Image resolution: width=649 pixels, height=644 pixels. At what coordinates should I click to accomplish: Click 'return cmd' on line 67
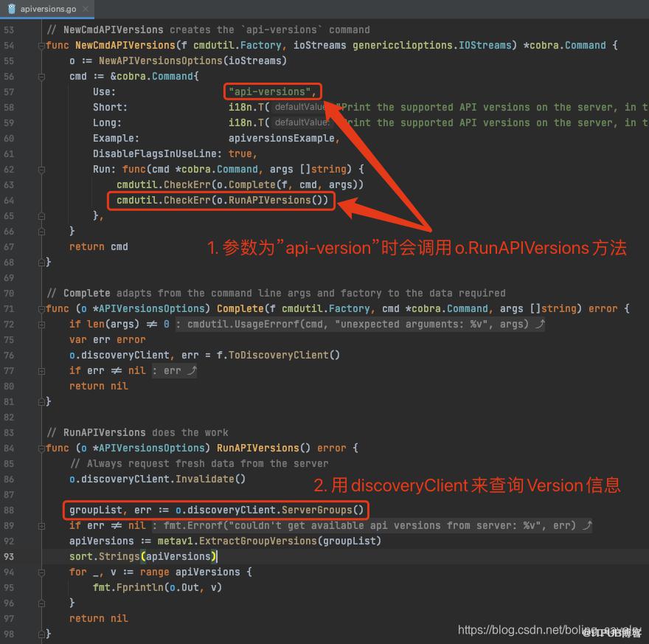point(99,246)
